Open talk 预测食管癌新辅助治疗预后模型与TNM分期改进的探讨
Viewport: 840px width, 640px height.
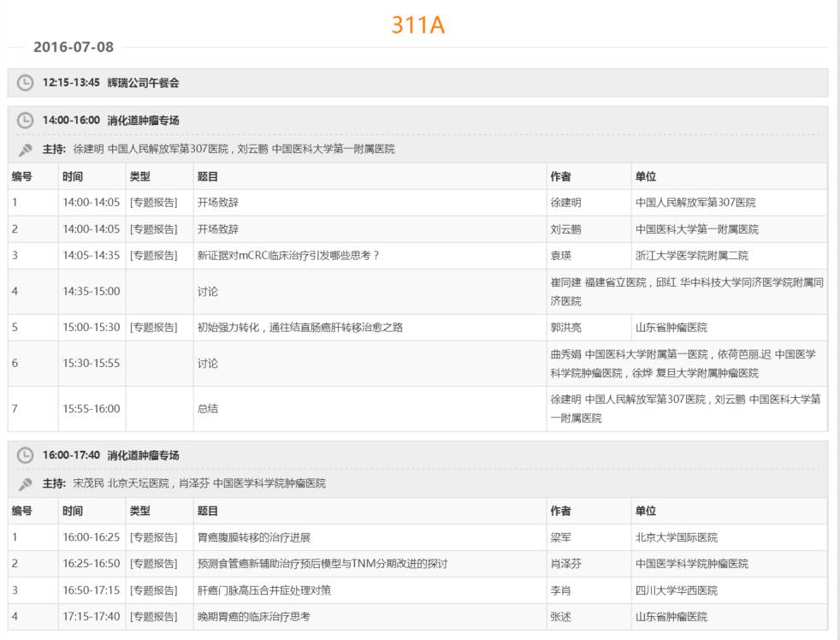click(x=322, y=563)
